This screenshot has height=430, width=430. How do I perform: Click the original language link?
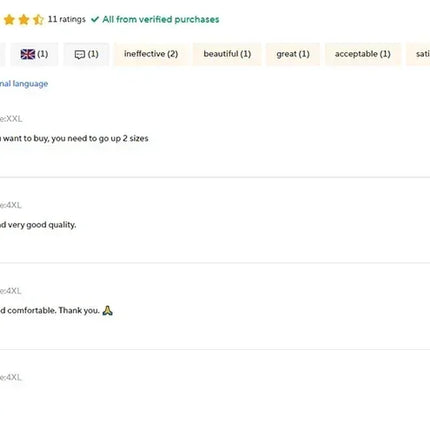(24, 84)
